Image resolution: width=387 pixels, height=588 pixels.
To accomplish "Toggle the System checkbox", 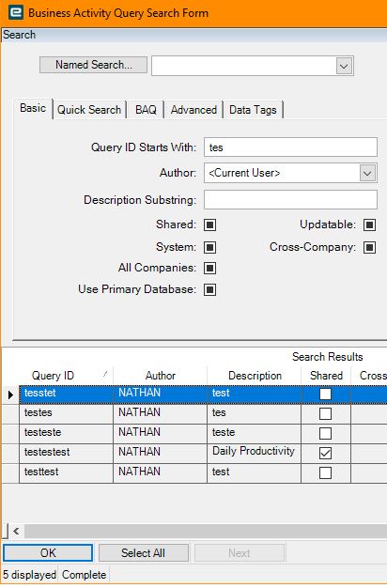I will (210, 247).
